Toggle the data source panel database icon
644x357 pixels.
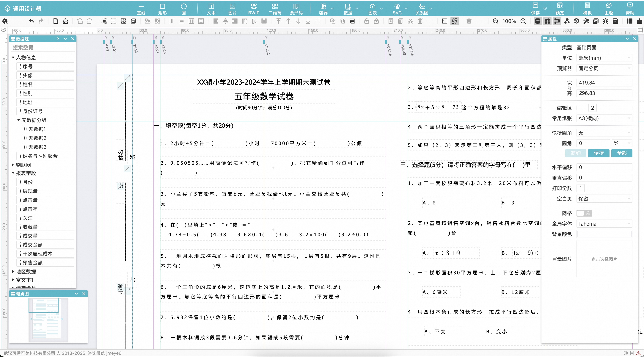(x=538, y=21)
